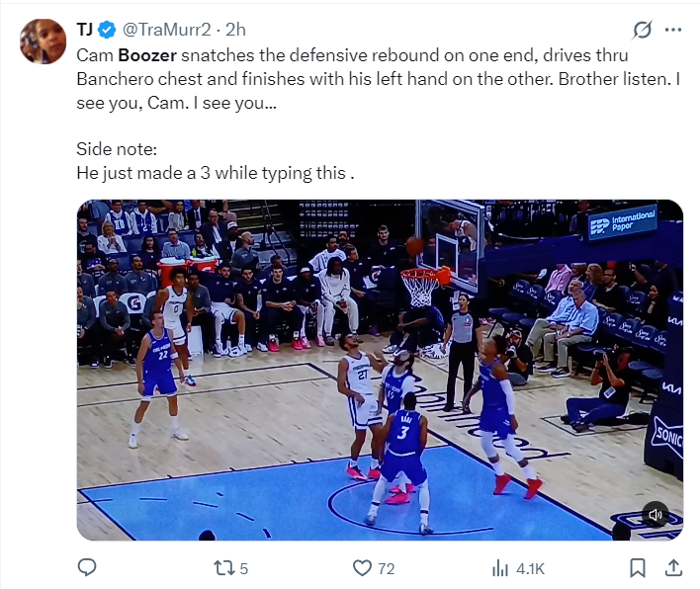Image resolution: width=700 pixels, height=589 pixels.
Task: Bookmark this tweet
Action: pos(638,568)
